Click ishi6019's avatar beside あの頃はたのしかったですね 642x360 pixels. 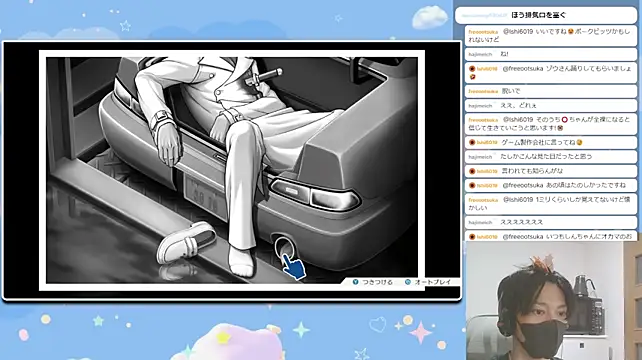click(472, 185)
